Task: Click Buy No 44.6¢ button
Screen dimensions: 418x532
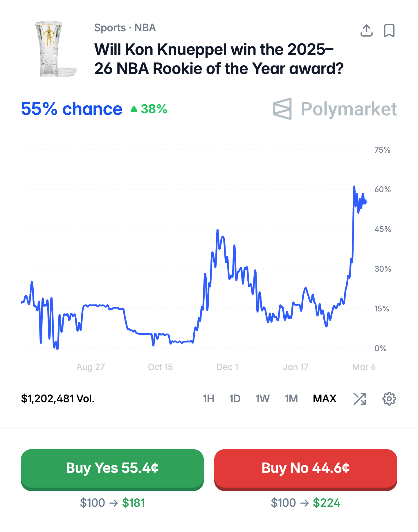Action: pos(305,468)
